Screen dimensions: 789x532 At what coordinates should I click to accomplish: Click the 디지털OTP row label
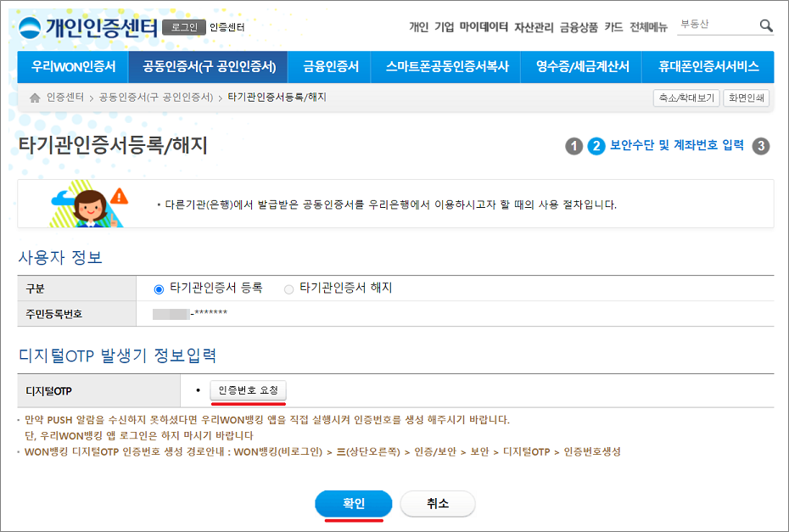click(49, 391)
